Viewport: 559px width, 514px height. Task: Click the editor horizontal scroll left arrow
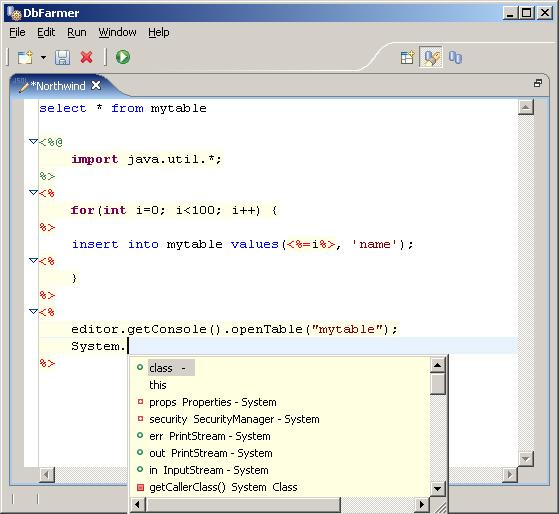tap(46, 474)
